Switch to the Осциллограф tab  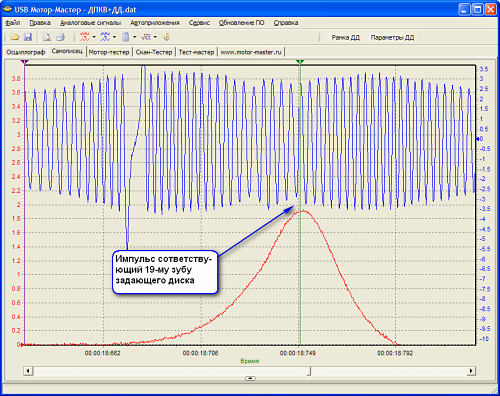click(x=26, y=52)
